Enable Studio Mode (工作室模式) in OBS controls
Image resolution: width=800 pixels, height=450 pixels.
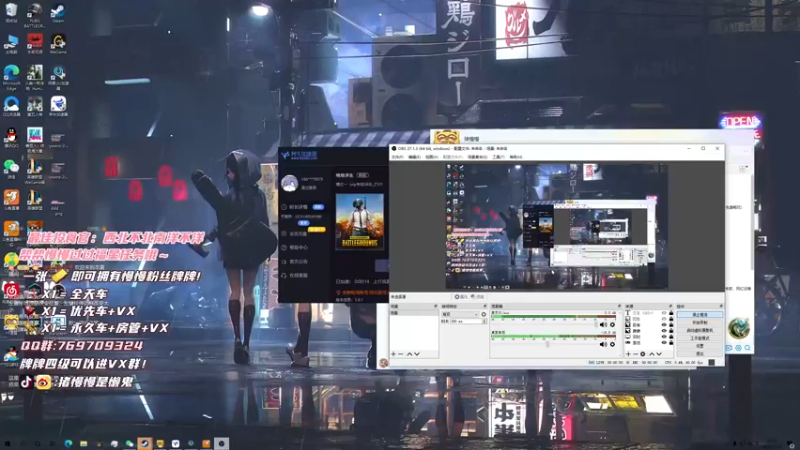tap(700, 338)
